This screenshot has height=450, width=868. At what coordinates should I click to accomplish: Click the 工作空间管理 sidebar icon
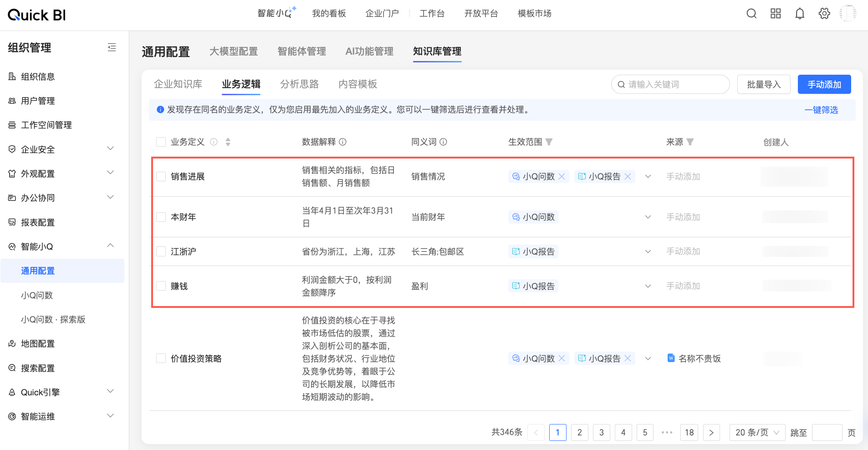point(12,125)
